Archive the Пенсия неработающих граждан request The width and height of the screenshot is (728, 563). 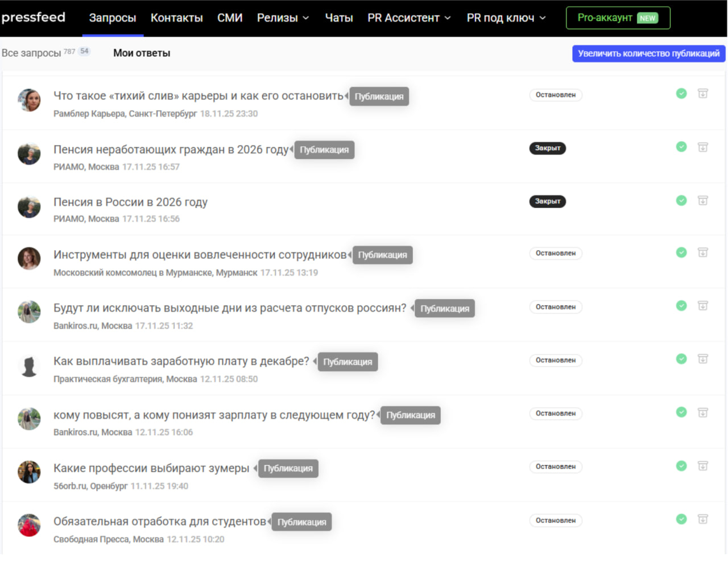click(703, 147)
